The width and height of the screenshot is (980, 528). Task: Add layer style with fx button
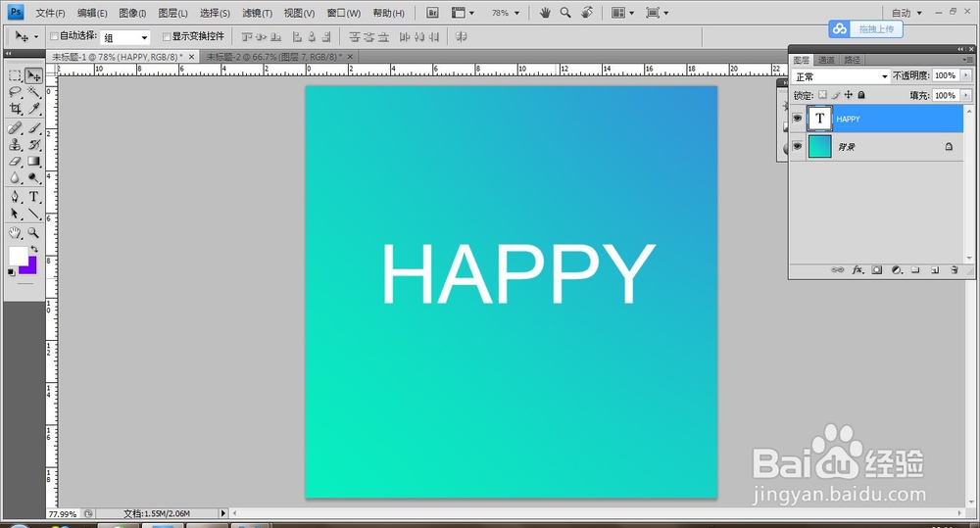858,270
